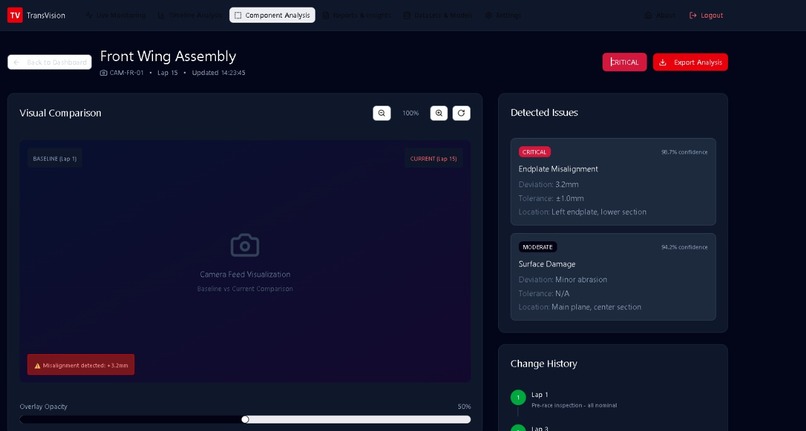
Task: Open the Endplate Misalignment issue card
Action: 613,182
